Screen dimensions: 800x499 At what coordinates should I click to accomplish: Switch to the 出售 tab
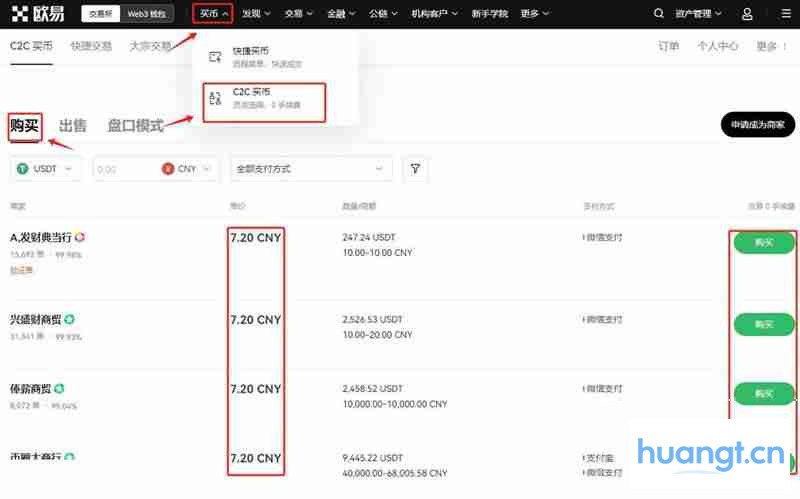tap(72, 126)
